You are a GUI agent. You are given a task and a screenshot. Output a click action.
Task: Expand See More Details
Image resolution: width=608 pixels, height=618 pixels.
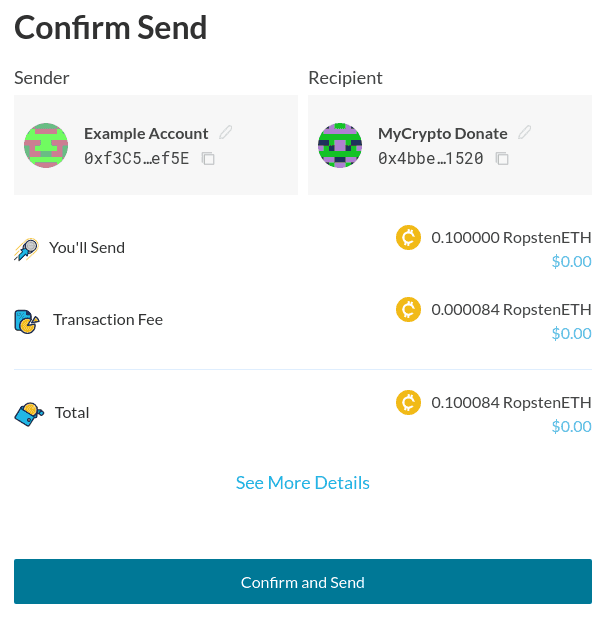pos(303,483)
